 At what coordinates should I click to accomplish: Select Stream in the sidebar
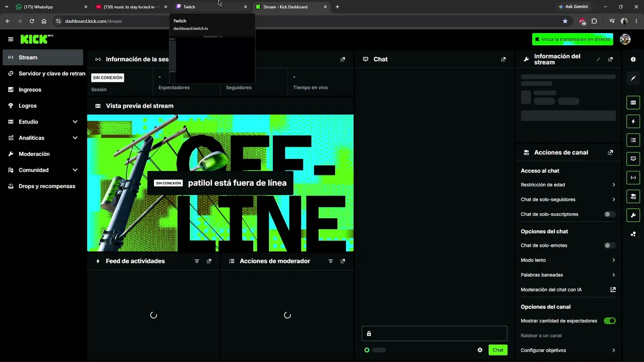coord(43,57)
